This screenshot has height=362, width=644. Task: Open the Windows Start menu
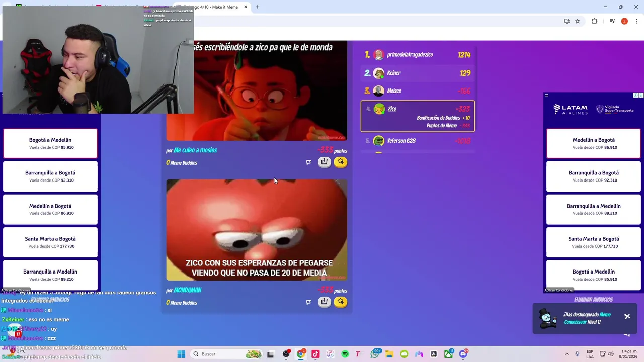181,354
